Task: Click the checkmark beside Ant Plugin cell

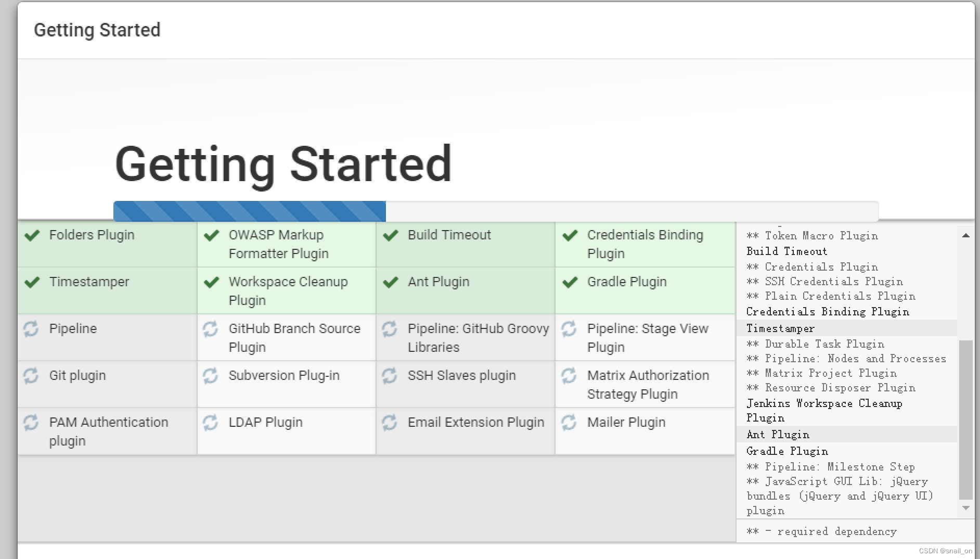Action: (391, 282)
